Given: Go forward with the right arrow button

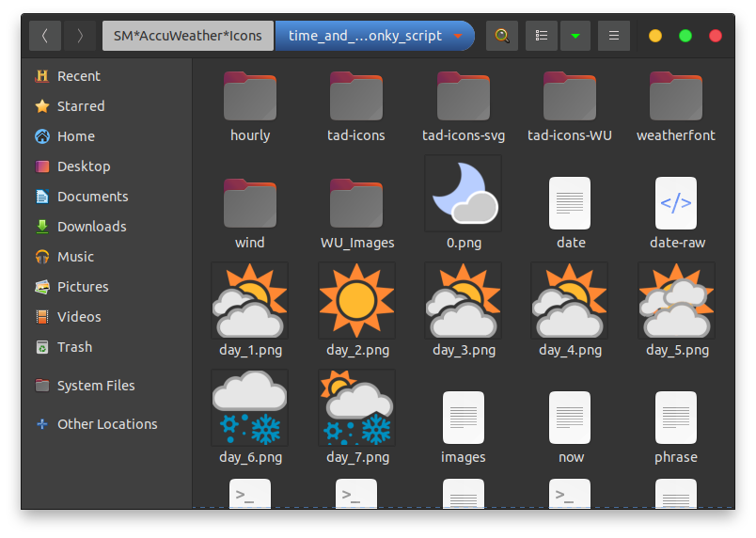Looking at the screenshot, I should pos(80,36).
